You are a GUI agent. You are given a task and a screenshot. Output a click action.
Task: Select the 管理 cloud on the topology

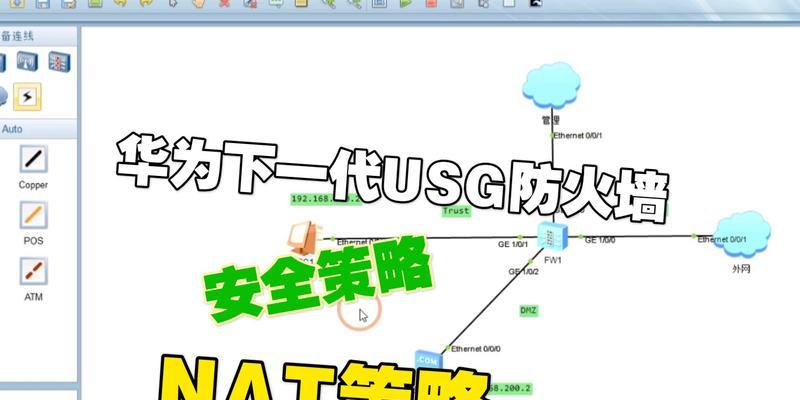coord(552,85)
